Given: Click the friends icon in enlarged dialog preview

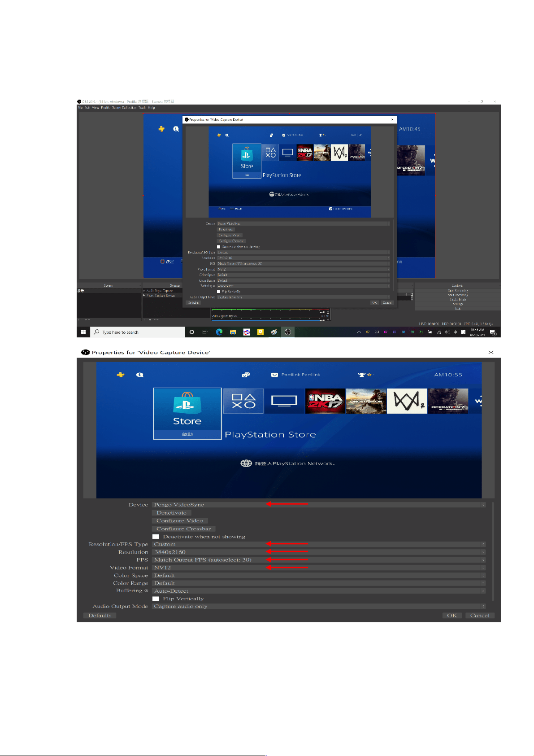Looking at the screenshot, I should point(246,375).
